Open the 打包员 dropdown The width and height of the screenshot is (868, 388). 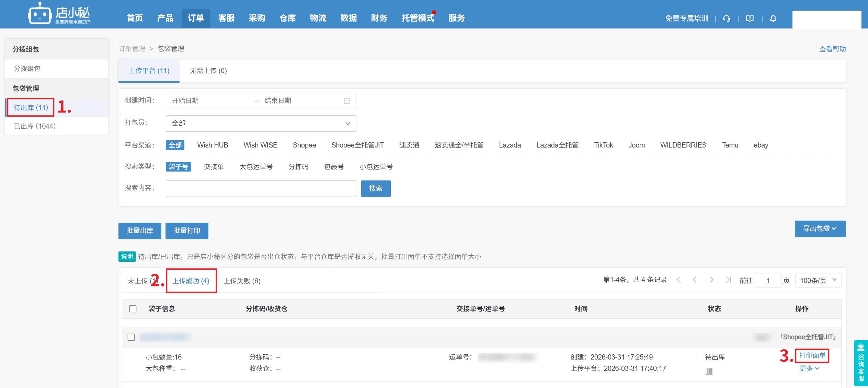click(261, 124)
